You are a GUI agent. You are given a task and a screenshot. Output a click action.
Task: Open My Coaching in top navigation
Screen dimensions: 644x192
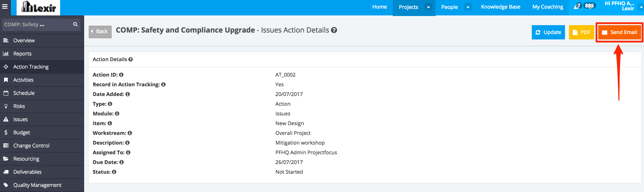[x=548, y=7]
